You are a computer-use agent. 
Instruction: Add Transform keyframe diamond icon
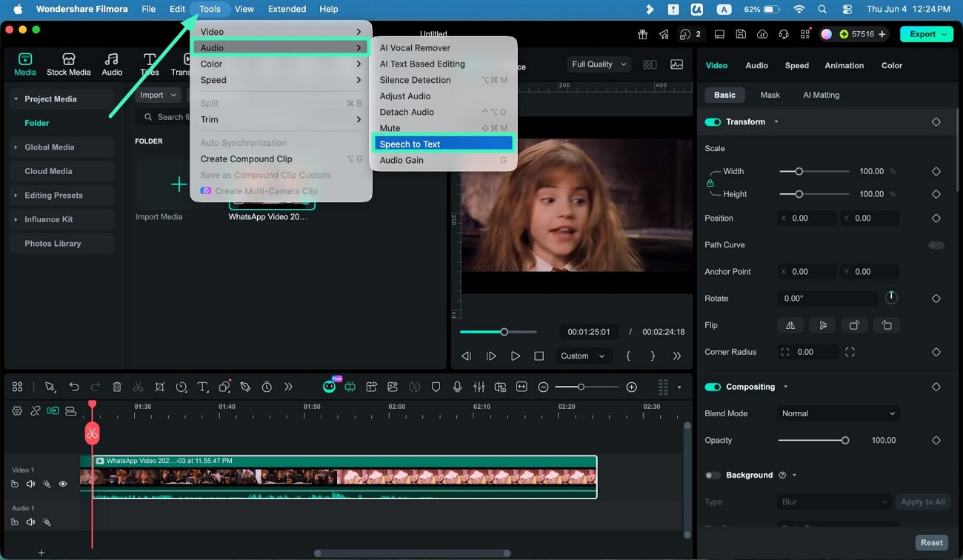click(x=936, y=121)
